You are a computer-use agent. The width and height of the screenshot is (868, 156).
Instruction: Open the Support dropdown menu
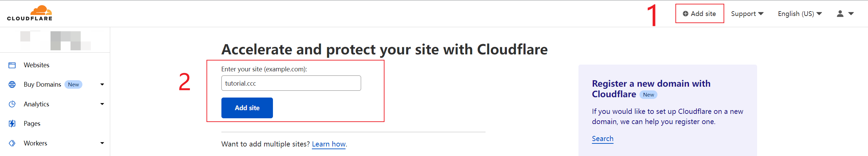[x=747, y=14]
